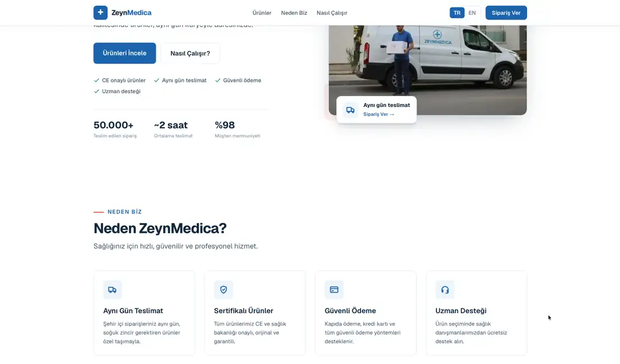Click the Aynı gün teslimat title on floating card

tap(387, 105)
